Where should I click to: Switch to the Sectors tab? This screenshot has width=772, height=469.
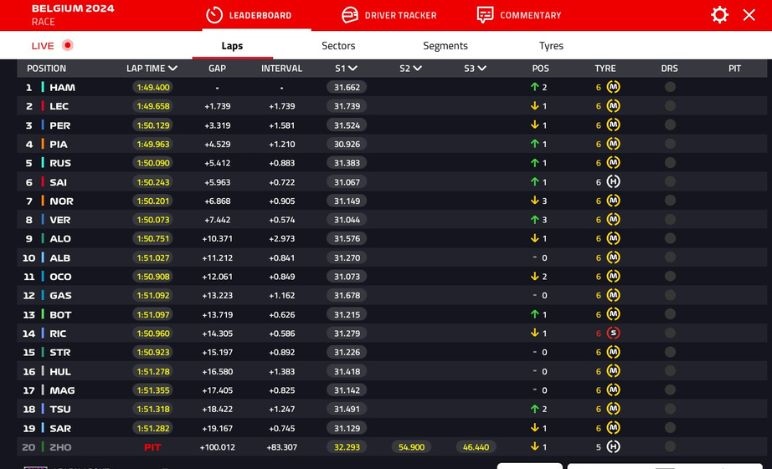point(338,46)
